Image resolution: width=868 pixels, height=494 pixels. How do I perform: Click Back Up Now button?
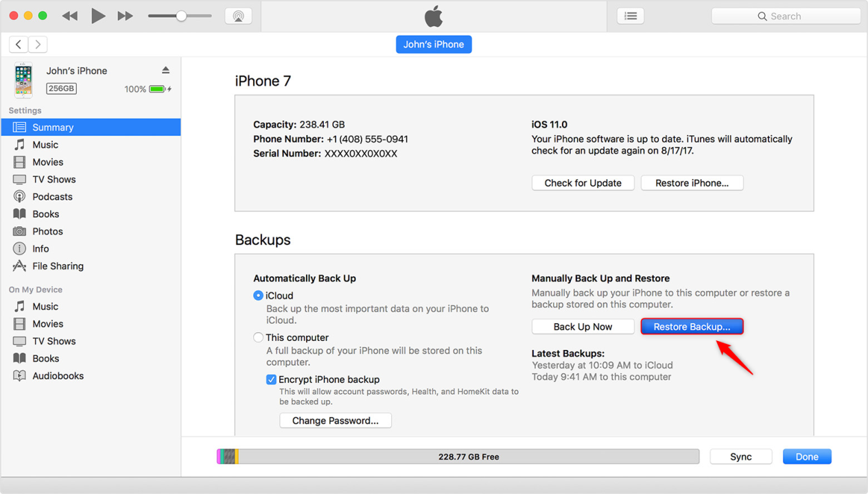click(583, 327)
